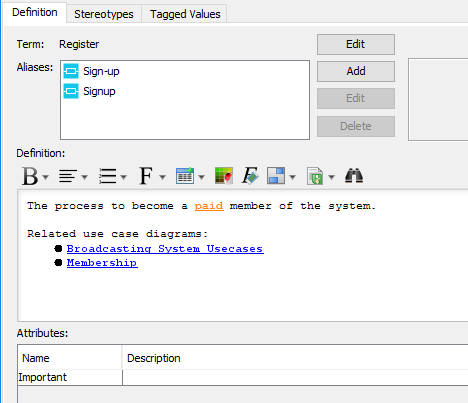The image size is (468, 403).
Task: Click the Delete alias button
Action: click(x=356, y=126)
